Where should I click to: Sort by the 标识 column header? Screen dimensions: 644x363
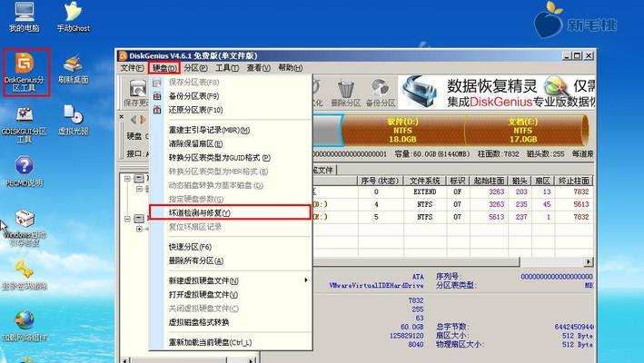click(458, 181)
